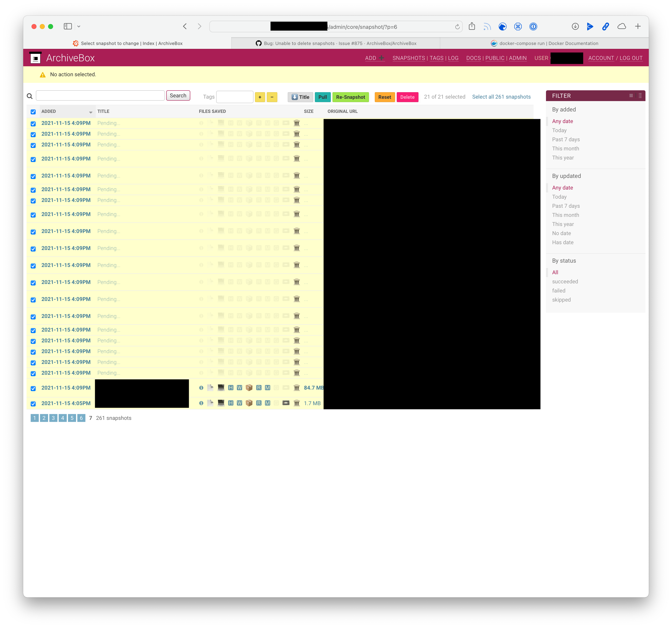Open the TAGS menu in the header
Viewport: 672px width, 628px height.
coord(436,58)
